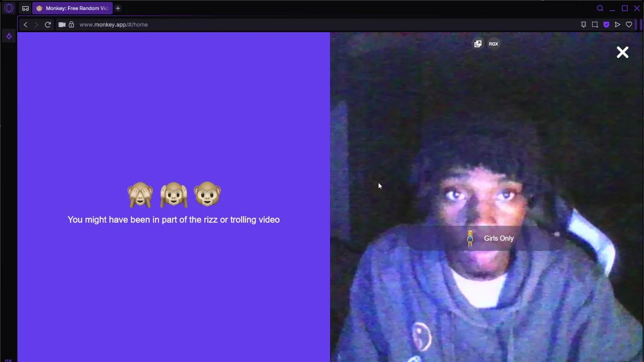Click the girl emoji beside Girls Only
The height and width of the screenshot is (362, 644).
point(470,238)
